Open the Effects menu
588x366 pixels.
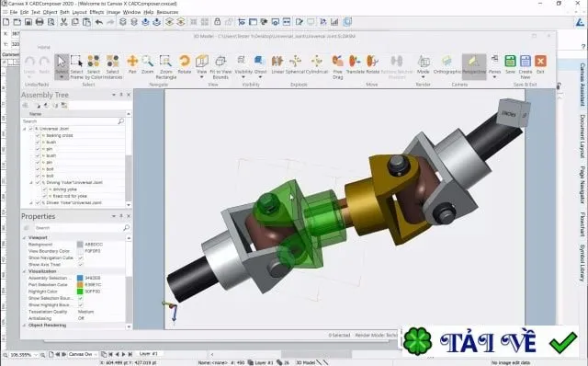(x=96, y=12)
